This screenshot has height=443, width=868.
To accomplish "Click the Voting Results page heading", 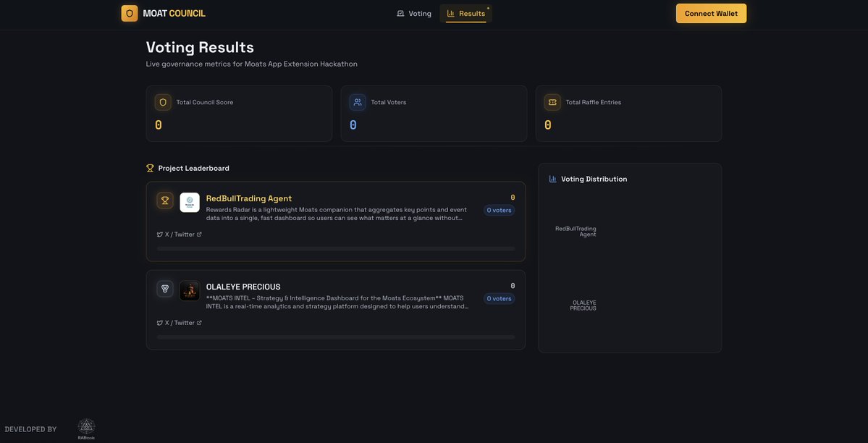I will (x=200, y=47).
